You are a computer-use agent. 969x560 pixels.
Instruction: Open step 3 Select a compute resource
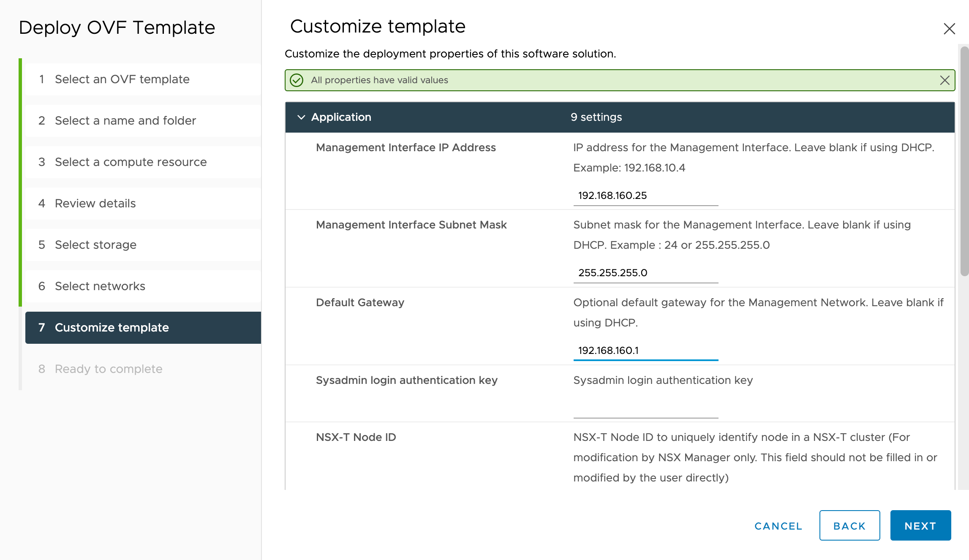[x=130, y=162]
